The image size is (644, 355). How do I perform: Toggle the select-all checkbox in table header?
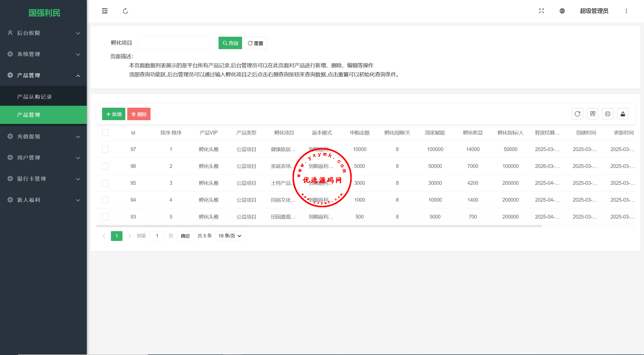[105, 132]
